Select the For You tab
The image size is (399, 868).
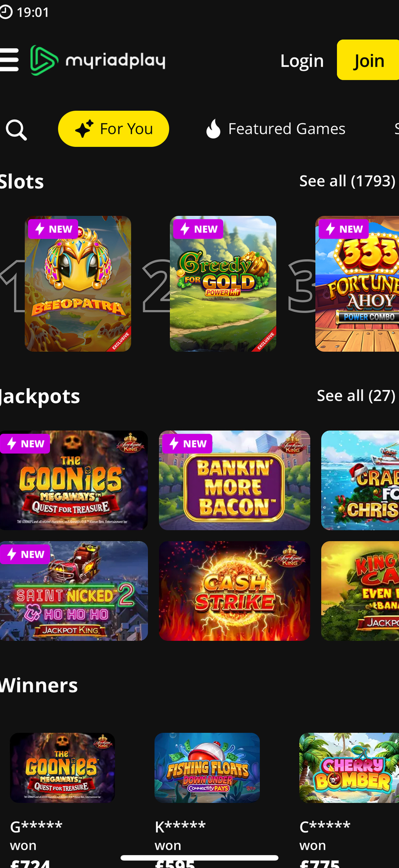tap(113, 129)
